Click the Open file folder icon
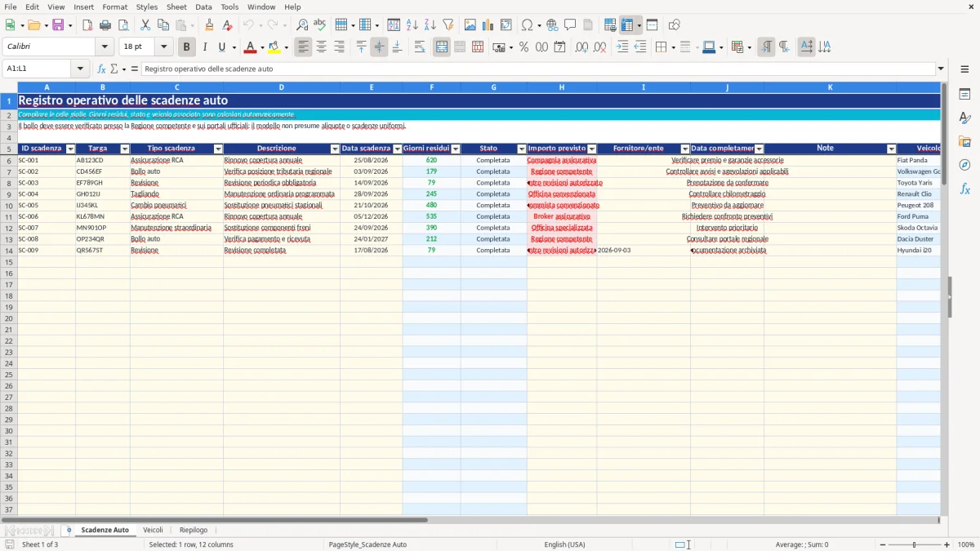The width and height of the screenshot is (980, 551). (x=33, y=25)
